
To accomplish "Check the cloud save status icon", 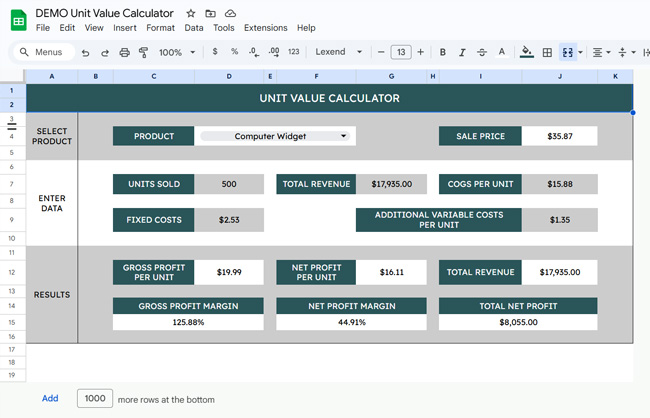I will (230, 14).
